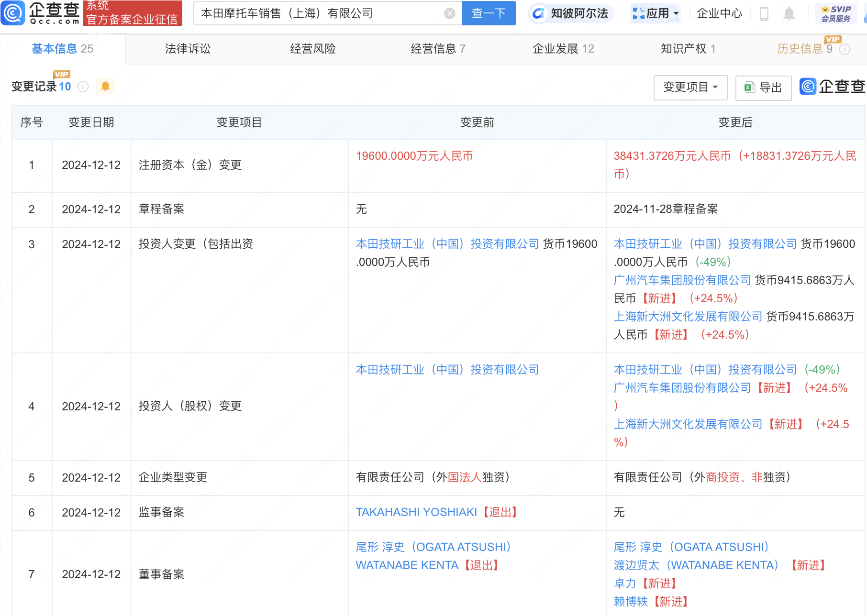Switch to 知识产权 1 tab
Image resolution: width=867 pixels, height=616 pixels.
click(688, 49)
